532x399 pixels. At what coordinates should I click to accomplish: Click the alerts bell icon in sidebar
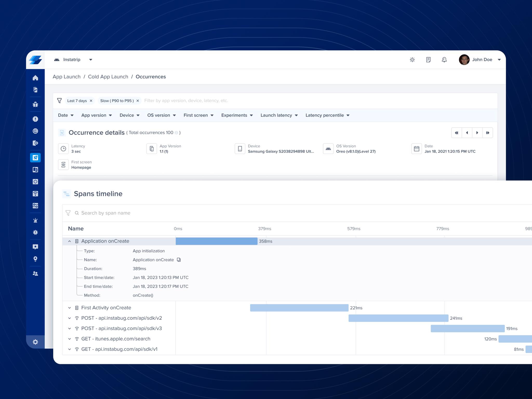click(x=36, y=220)
